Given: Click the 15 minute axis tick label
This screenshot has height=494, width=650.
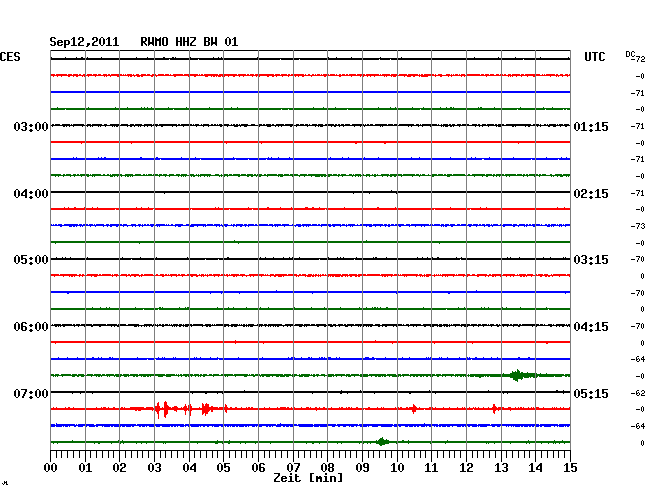Looking at the screenshot, I should click(570, 467).
